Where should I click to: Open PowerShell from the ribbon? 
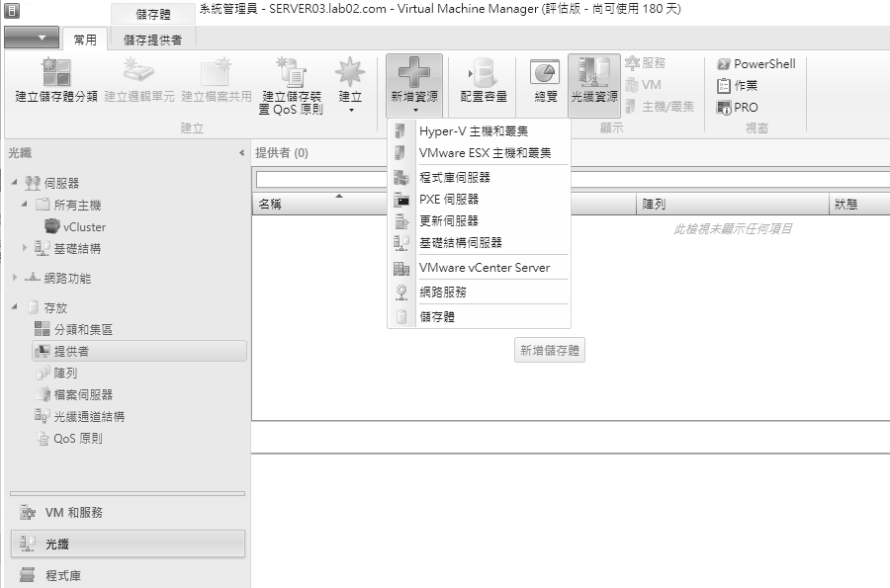(756, 64)
